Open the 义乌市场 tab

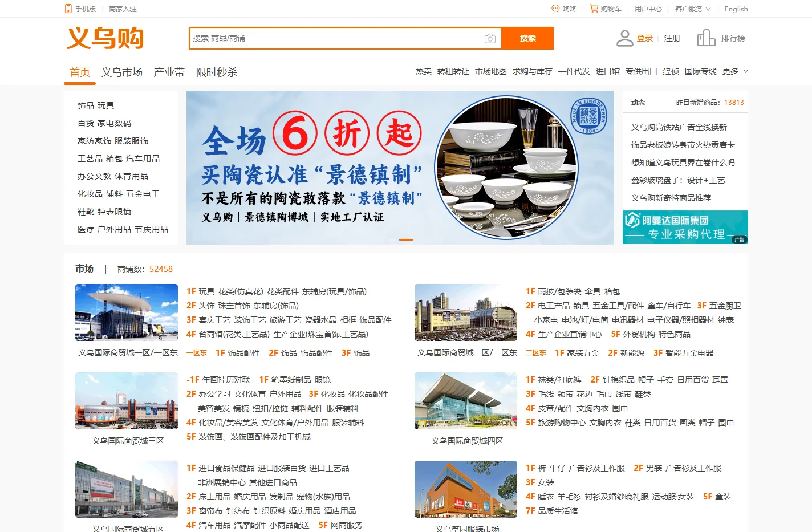click(x=122, y=72)
